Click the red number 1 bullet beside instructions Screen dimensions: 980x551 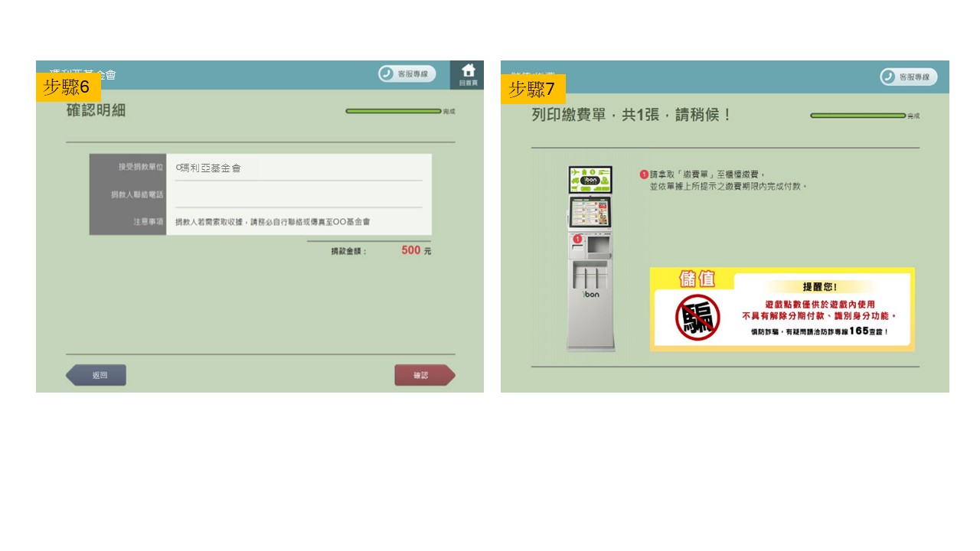(644, 174)
